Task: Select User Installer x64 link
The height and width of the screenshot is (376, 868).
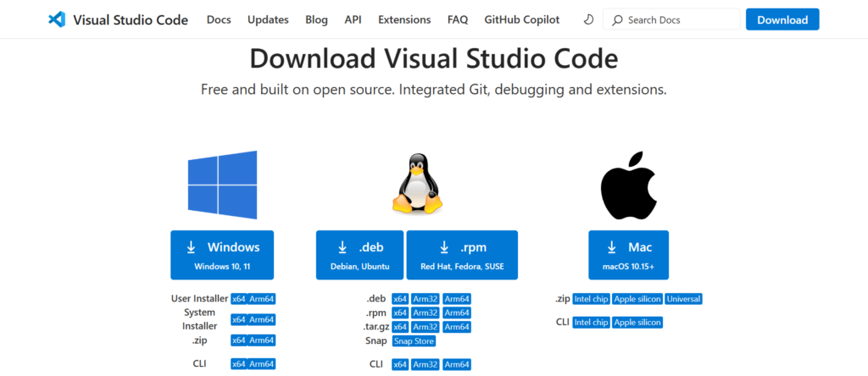Action: coord(238,299)
